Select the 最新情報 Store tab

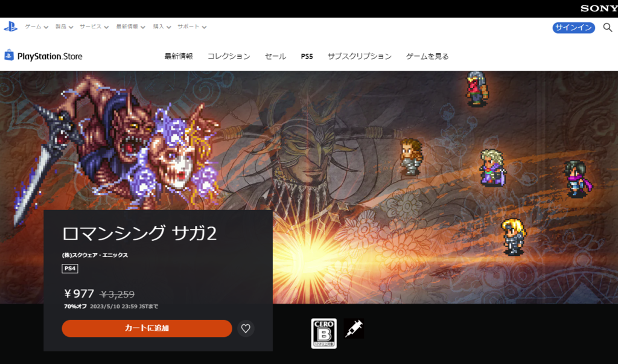click(179, 56)
